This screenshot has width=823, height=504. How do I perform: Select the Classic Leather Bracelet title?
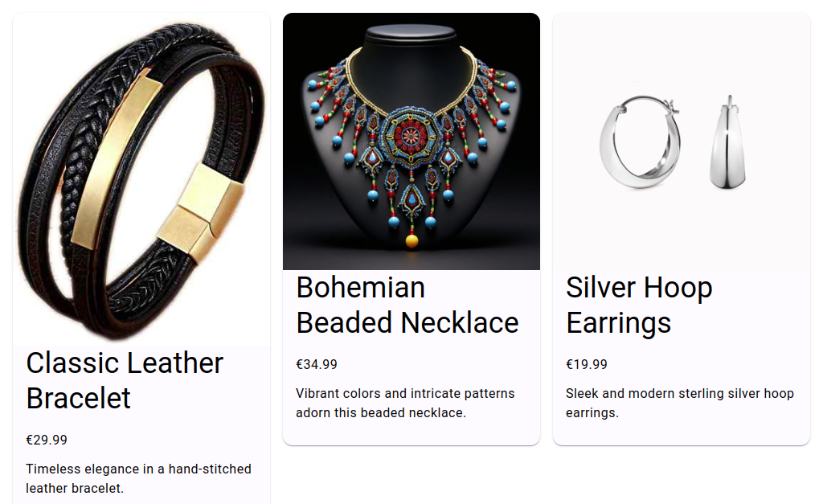[125, 380]
